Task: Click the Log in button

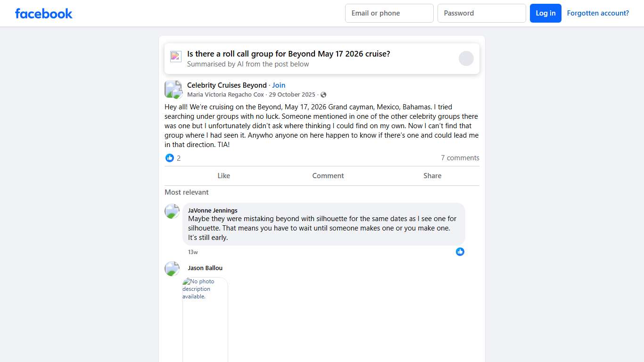Action: (545, 13)
